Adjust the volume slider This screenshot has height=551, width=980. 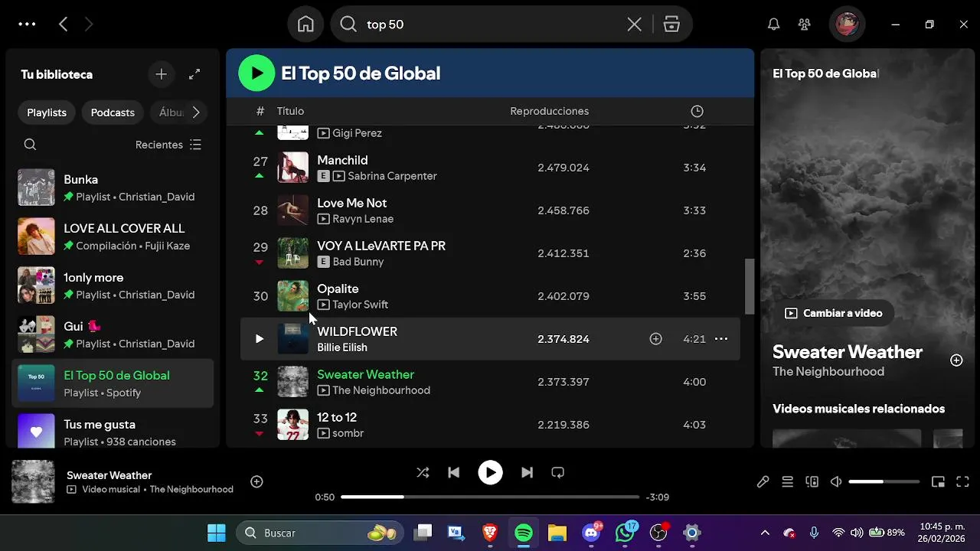(884, 481)
